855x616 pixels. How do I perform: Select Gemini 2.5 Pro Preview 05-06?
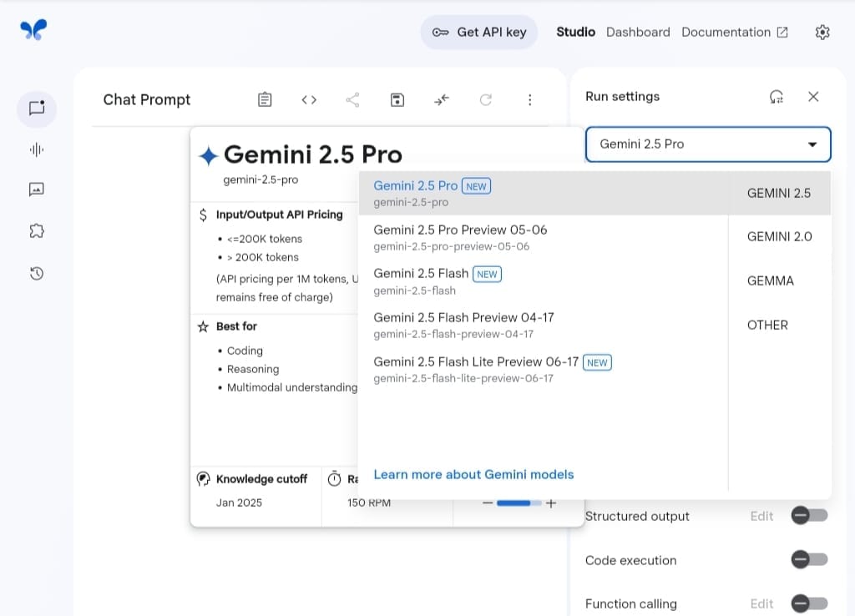coord(543,237)
